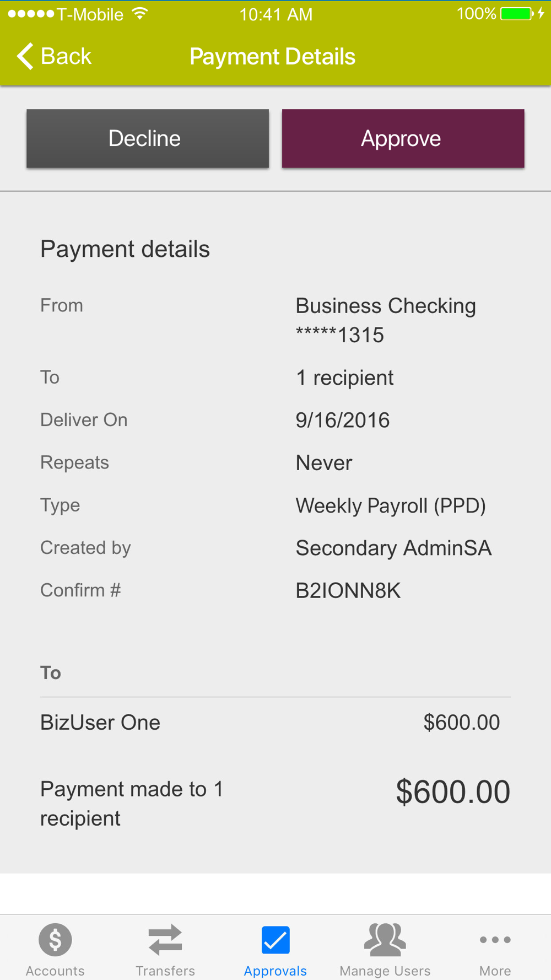This screenshot has height=980, width=551.
Task: Open the Manage Users people icon
Action: pyautogui.click(x=385, y=940)
